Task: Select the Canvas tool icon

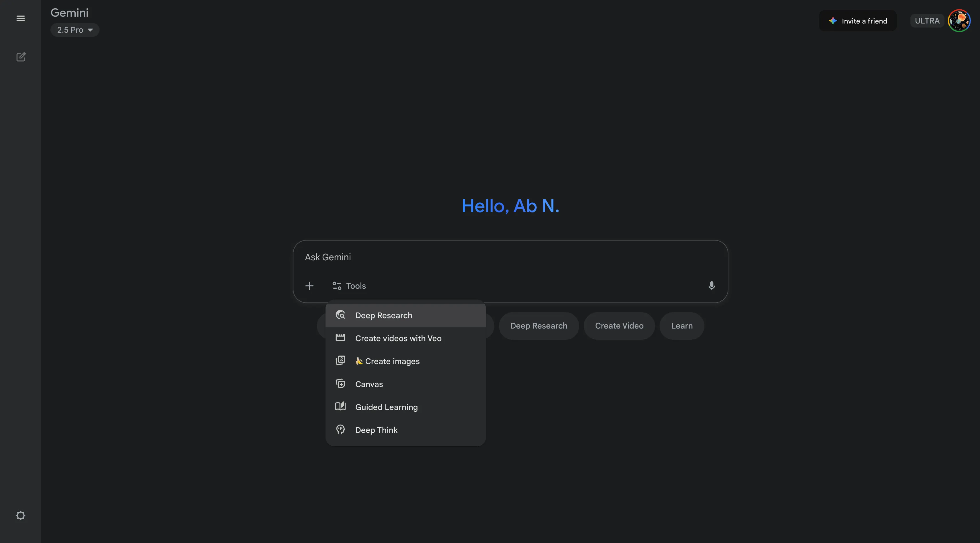Action: (x=340, y=384)
